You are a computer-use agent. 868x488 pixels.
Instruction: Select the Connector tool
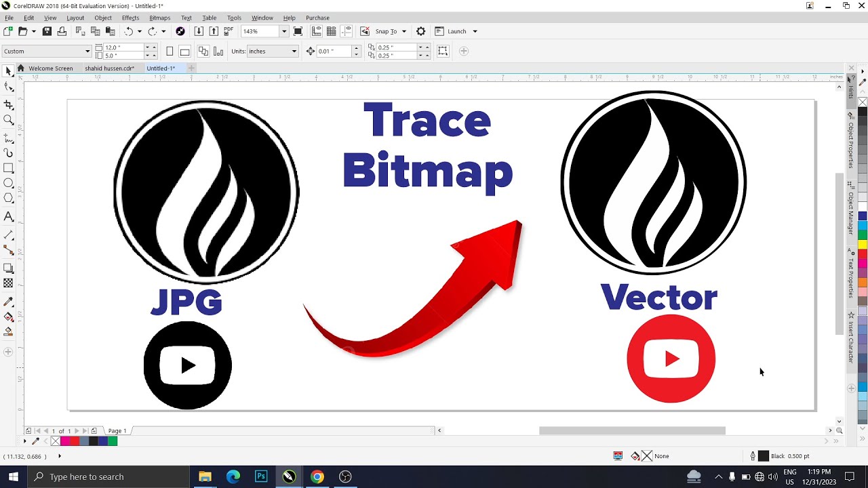[x=8, y=250]
